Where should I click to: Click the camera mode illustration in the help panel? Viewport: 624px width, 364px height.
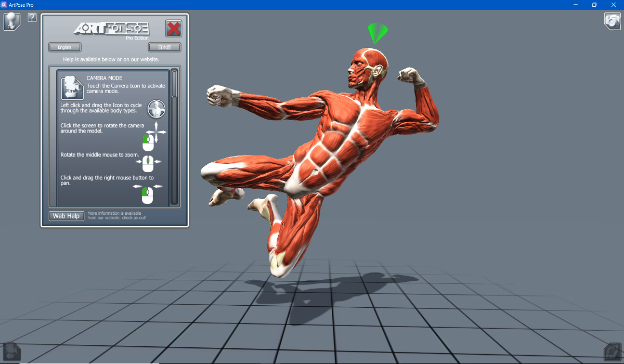point(72,88)
